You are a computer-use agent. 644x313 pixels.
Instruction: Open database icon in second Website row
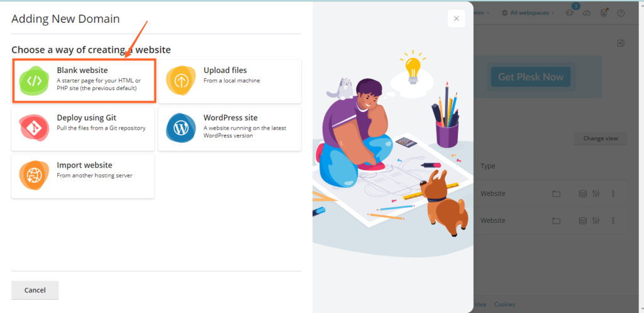[x=582, y=221]
